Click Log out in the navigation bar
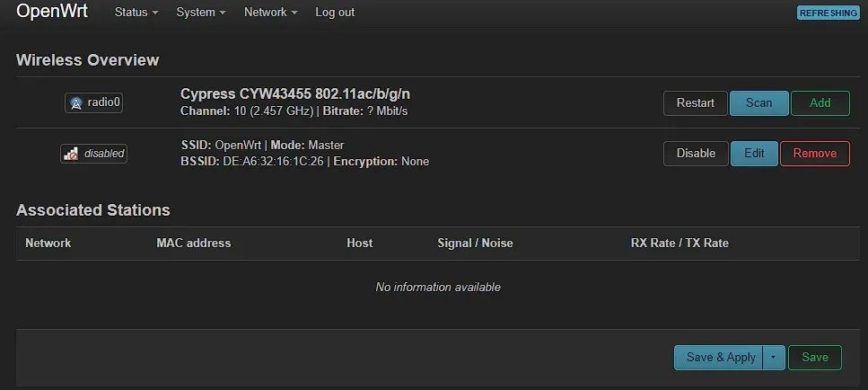The width and height of the screenshot is (868, 390). (x=335, y=13)
